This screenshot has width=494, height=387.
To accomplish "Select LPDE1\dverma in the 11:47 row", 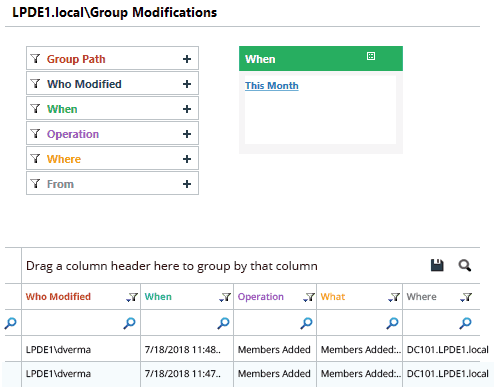I will tap(81, 374).
